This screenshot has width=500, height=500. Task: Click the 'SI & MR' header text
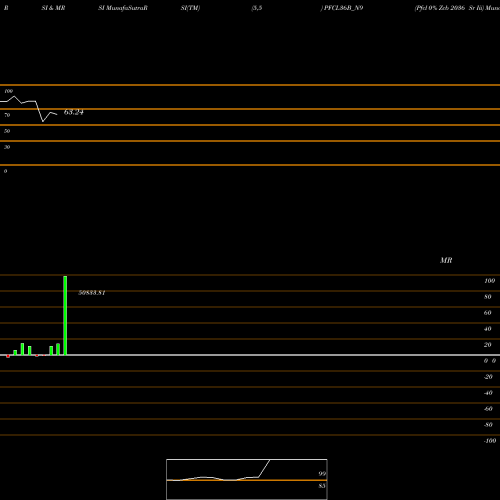[x=53, y=8]
